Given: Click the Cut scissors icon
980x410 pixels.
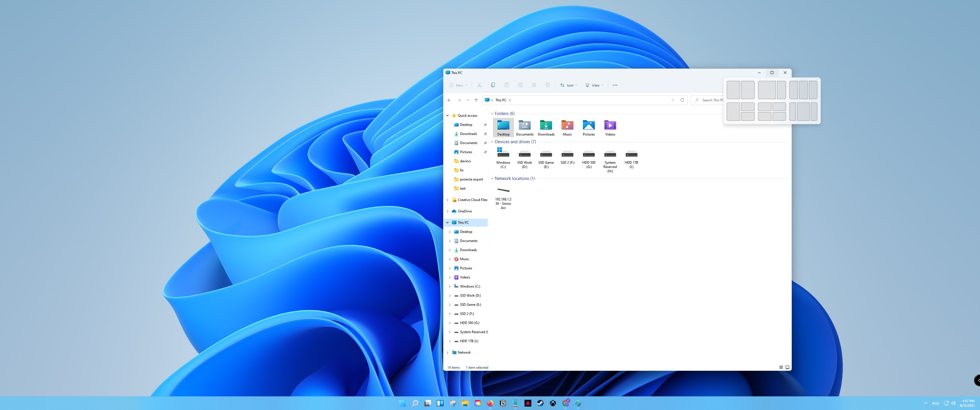Looking at the screenshot, I should 479,85.
